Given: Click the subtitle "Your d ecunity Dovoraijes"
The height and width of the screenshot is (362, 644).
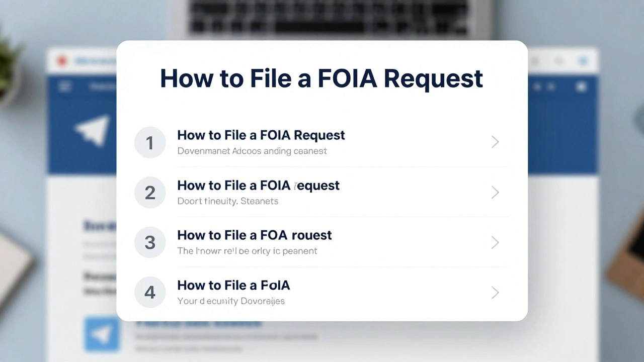Looking at the screenshot, I should click(231, 301).
